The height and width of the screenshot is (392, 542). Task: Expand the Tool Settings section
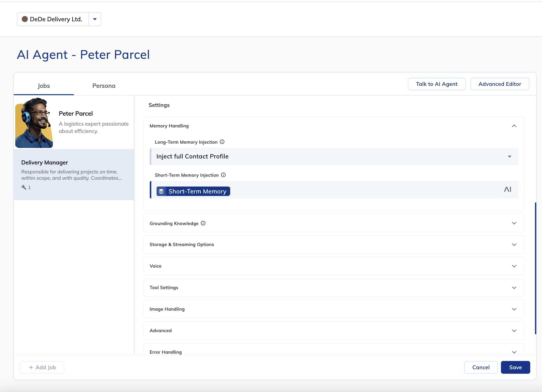[514, 288]
